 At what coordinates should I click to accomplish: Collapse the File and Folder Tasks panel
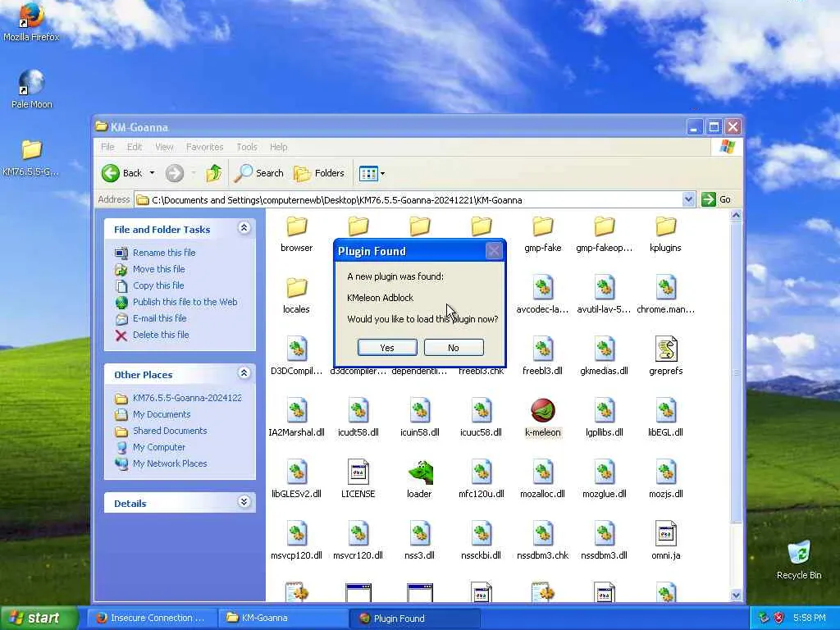point(244,228)
